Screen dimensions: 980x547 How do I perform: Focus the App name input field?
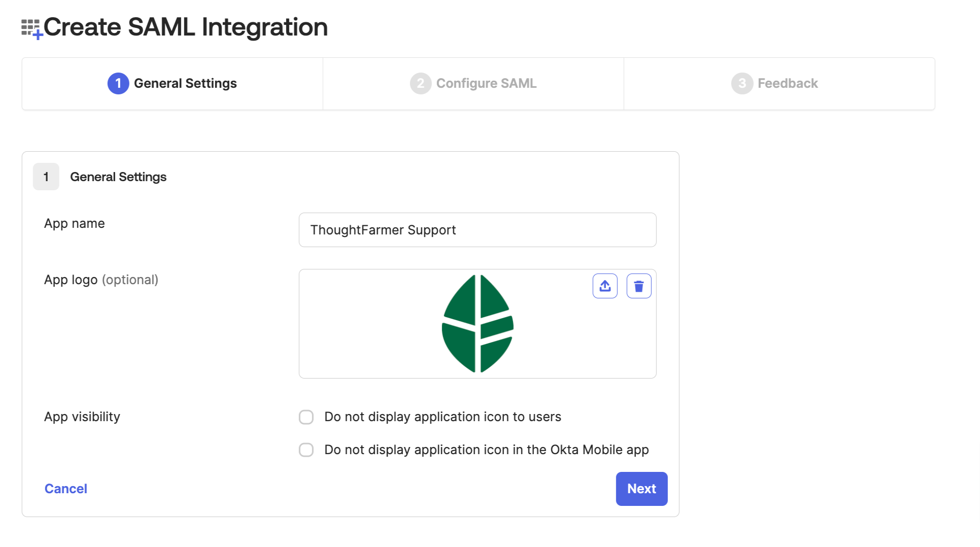tap(478, 230)
